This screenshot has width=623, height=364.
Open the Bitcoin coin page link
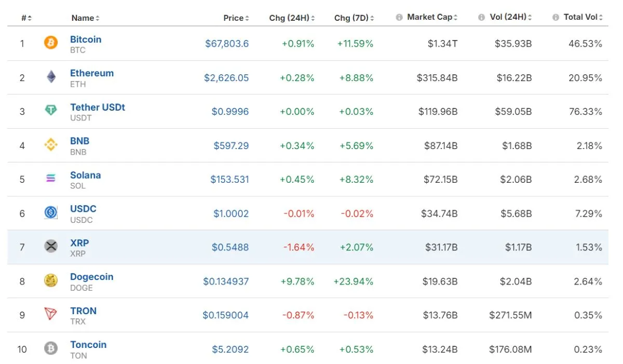coord(86,39)
